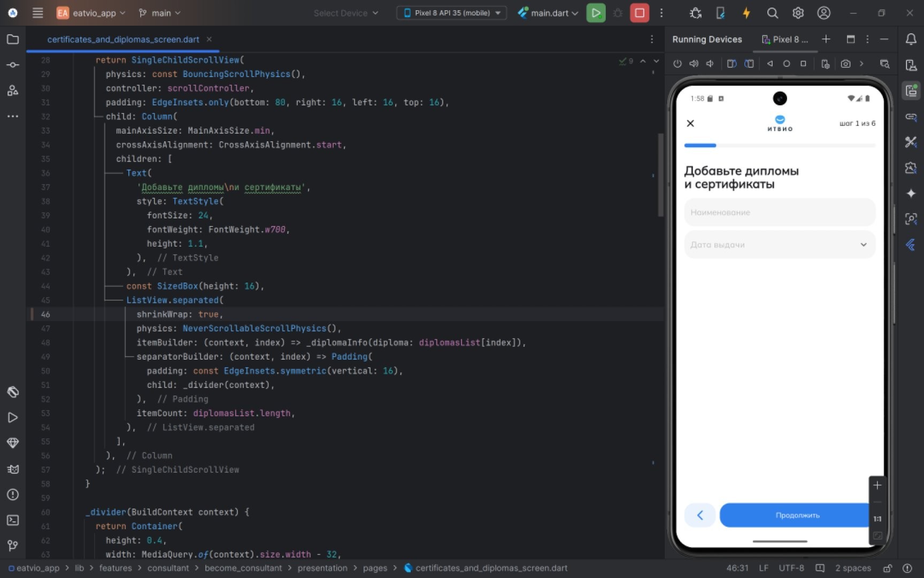
Task: Open Search Everywhere magnifier
Action: pos(772,13)
